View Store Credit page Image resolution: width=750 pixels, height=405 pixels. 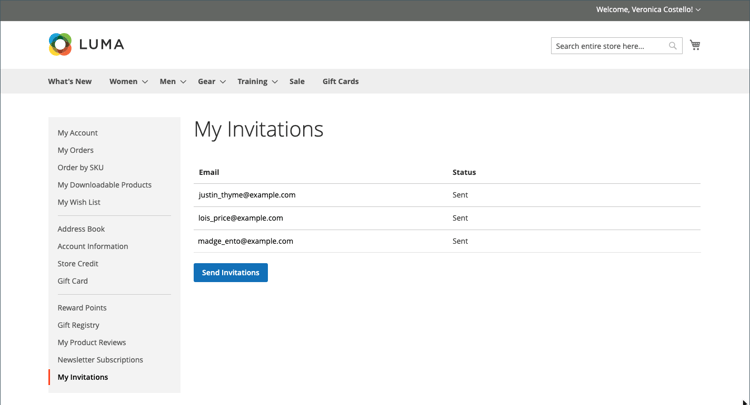[78, 264]
